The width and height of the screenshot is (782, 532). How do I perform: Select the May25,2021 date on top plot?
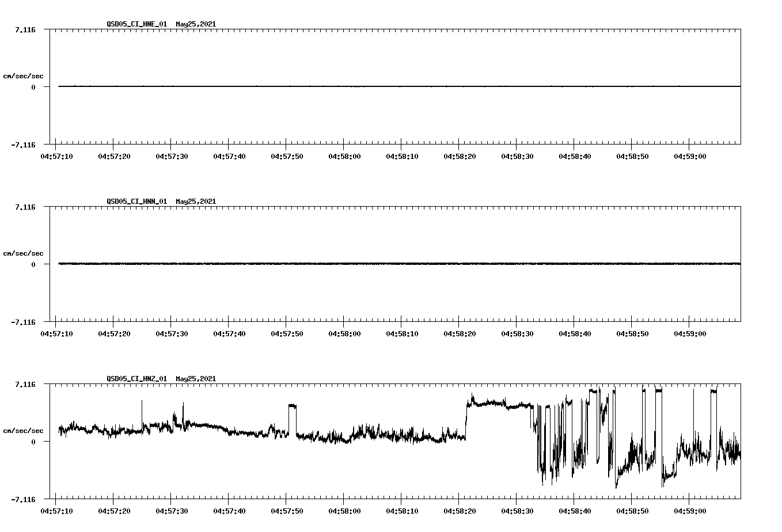tap(195, 25)
